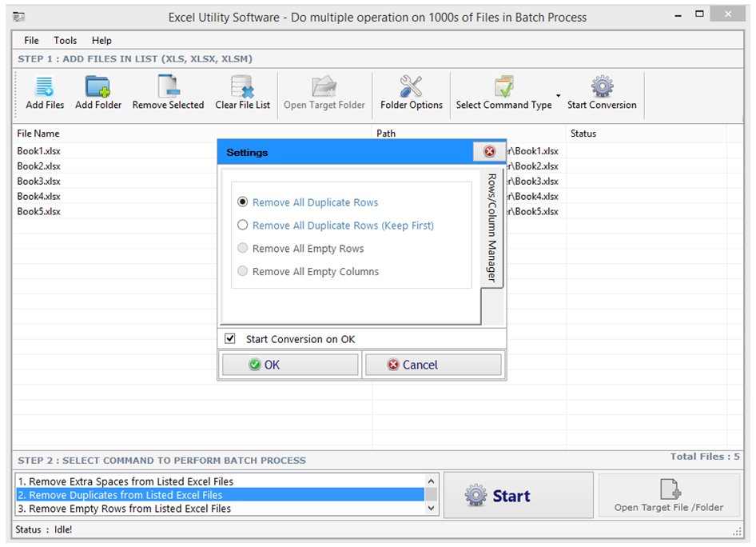Viewport: 756px width, 547px height.
Task: Select Remove Empty Rows from Listed Excel Files
Action: [221, 509]
